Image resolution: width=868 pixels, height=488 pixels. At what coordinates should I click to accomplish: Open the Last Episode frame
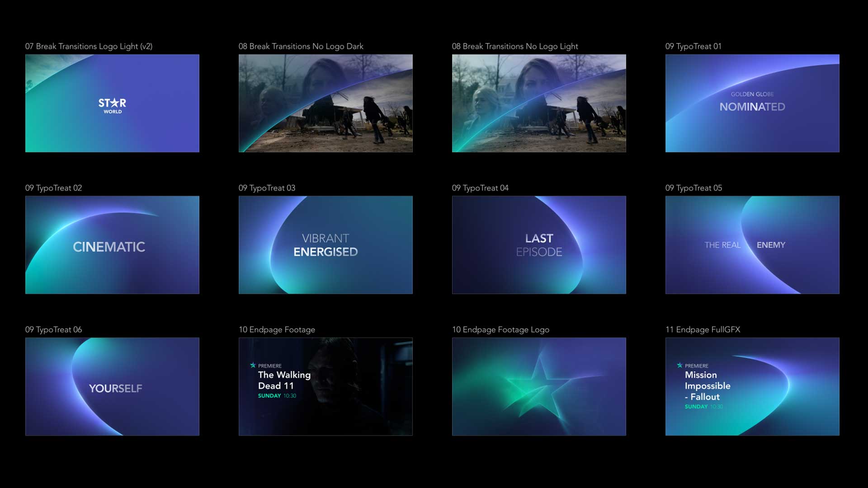[x=539, y=245]
